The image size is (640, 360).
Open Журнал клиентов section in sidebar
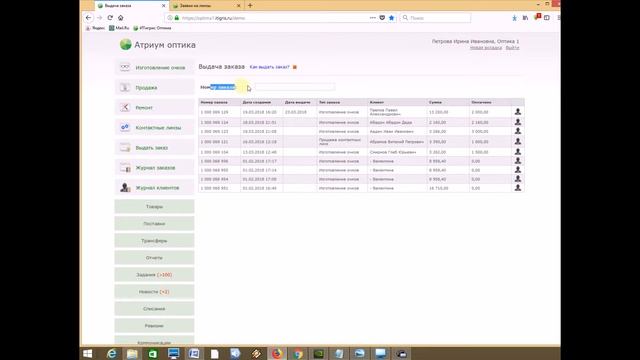(155, 187)
